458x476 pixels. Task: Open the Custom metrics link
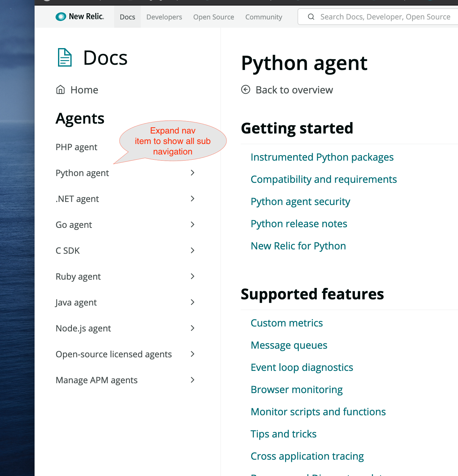pyautogui.click(x=287, y=323)
